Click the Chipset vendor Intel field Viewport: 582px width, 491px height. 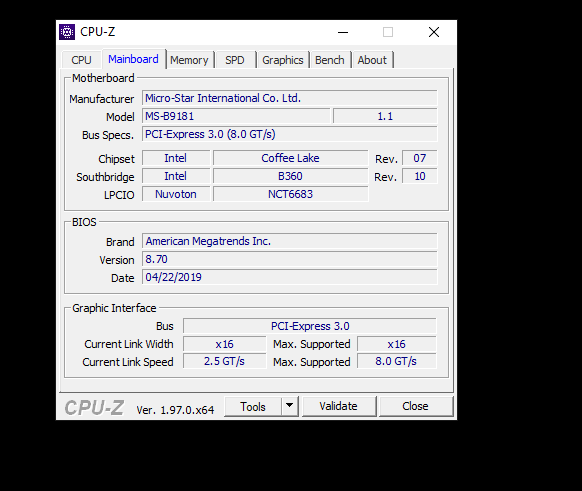coord(176,158)
